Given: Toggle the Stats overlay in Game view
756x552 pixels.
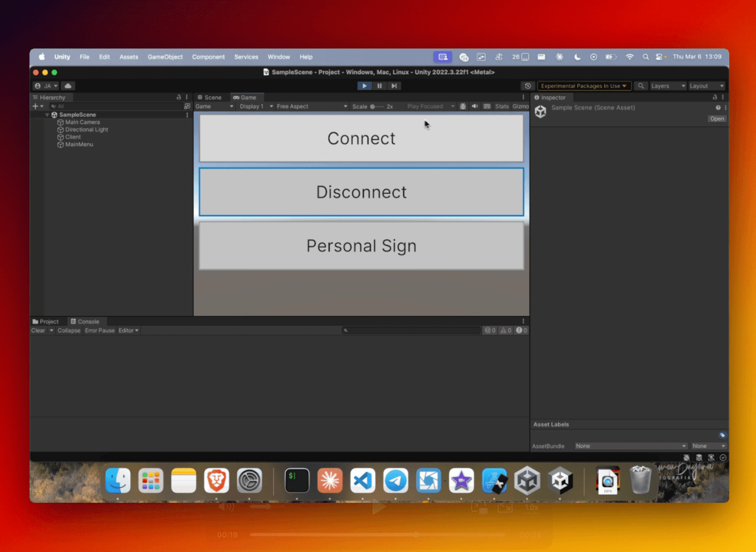Looking at the screenshot, I should [x=502, y=106].
